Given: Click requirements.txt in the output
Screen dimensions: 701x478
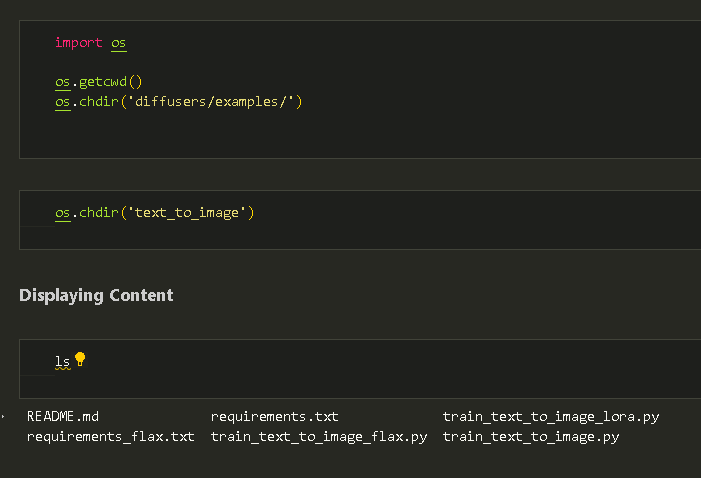Looking at the screenshot, I should tap(274, 417).
